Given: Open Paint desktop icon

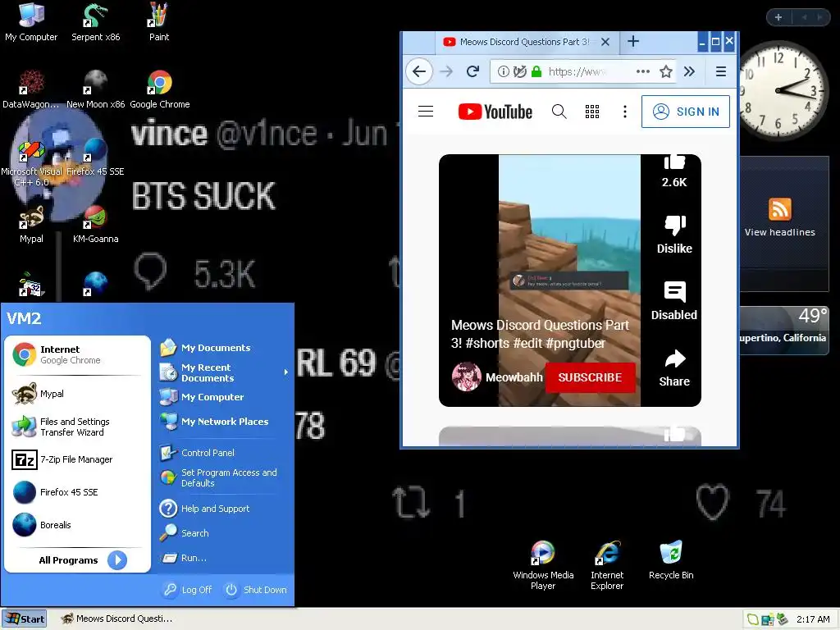Looking at the screenshot, I should tap(158, 21).
